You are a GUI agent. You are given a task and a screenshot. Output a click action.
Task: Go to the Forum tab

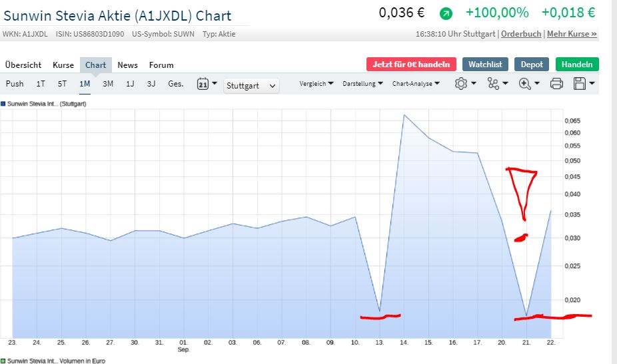(161, 65)
